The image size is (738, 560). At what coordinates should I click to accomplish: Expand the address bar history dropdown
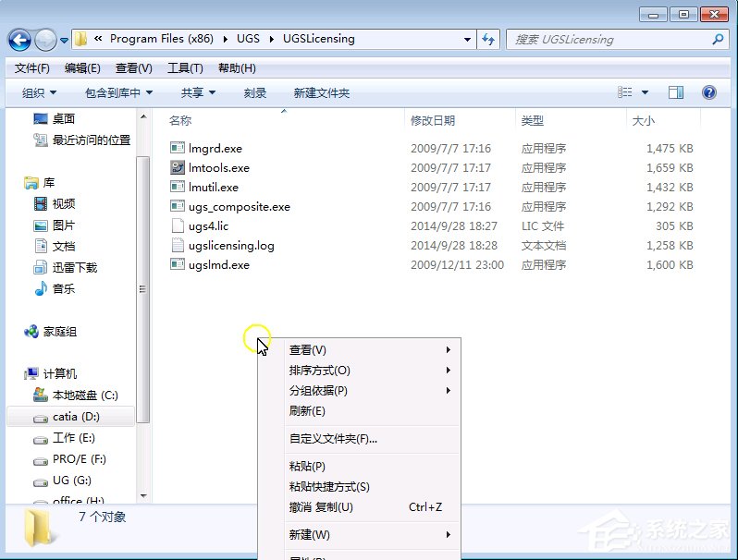click(x=467, y=40)
